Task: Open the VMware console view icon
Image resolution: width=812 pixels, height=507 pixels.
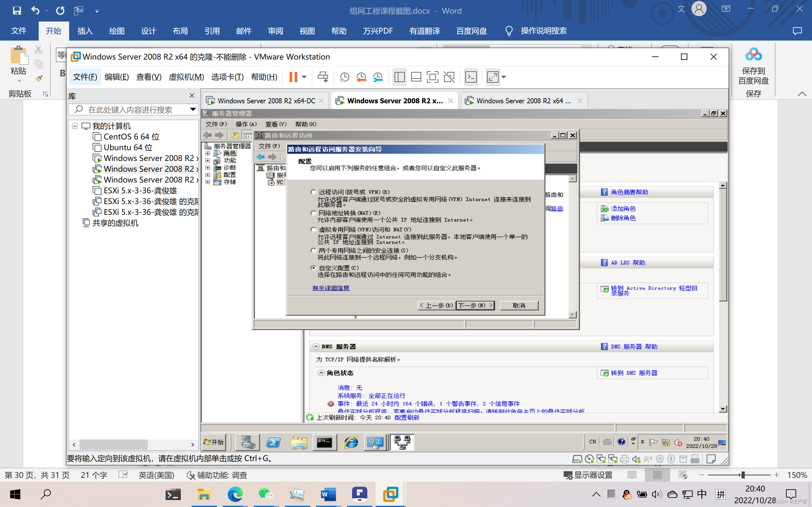Action: (471, 77)
